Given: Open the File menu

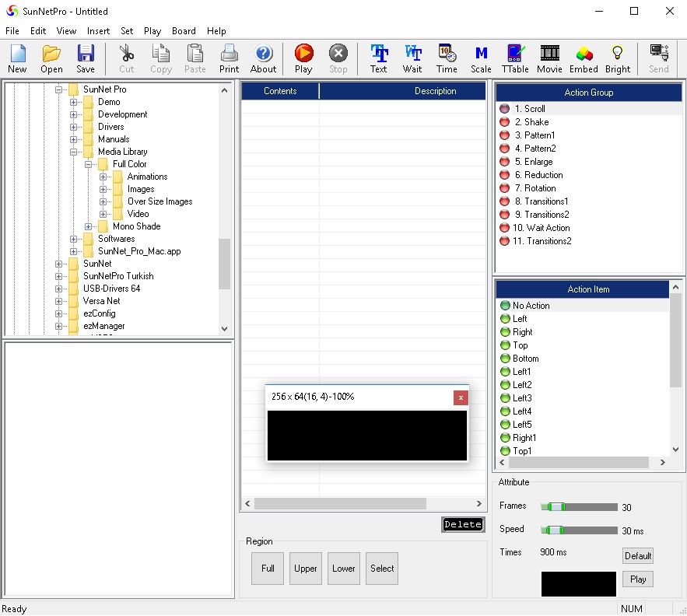Looking at the screenshot, I should [12, 31].
